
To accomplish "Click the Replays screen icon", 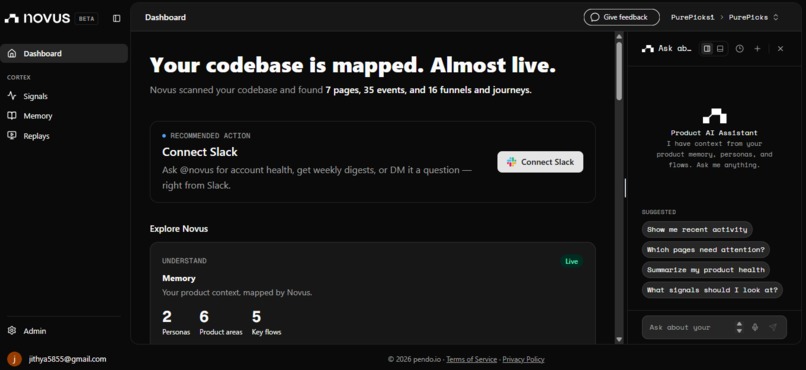I will (x=12, y=136).
